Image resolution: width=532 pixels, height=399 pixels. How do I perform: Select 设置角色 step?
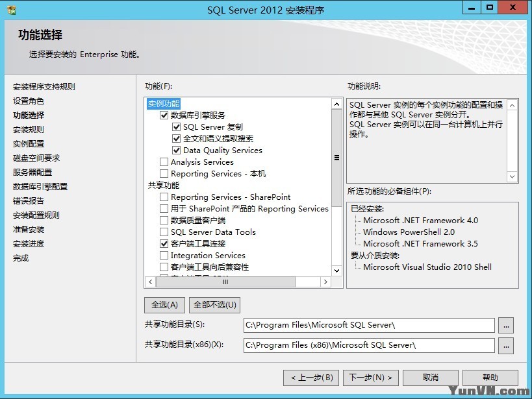point(29,101)
